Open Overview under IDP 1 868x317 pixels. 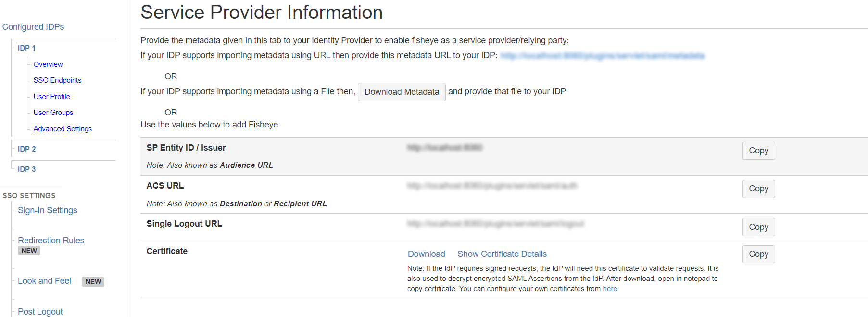(x=48, y=64)
